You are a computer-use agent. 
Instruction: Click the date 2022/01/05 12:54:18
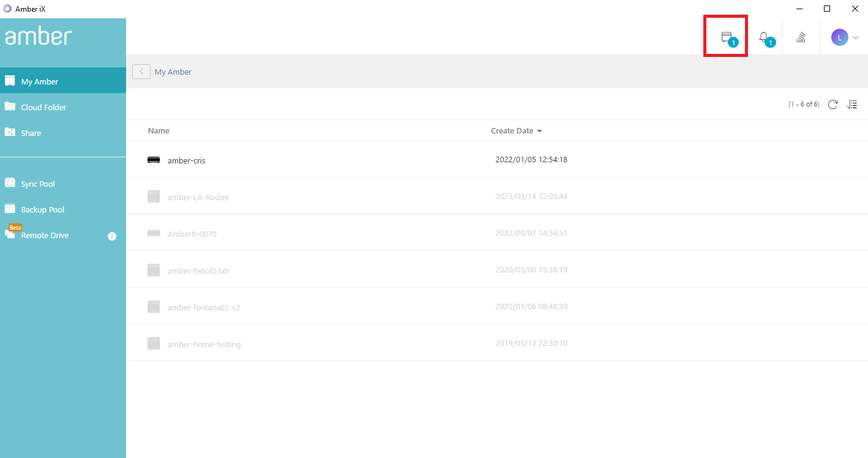[531, 160]
